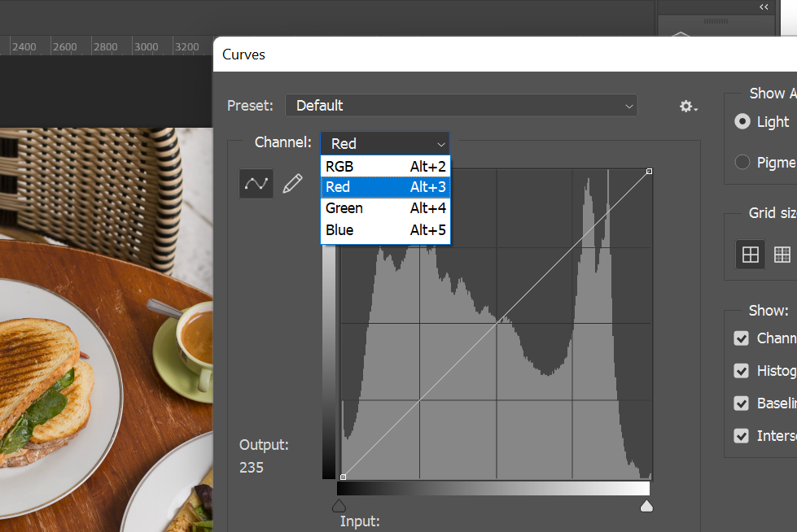Select the curve point editing tool

[x=256, y=183]
